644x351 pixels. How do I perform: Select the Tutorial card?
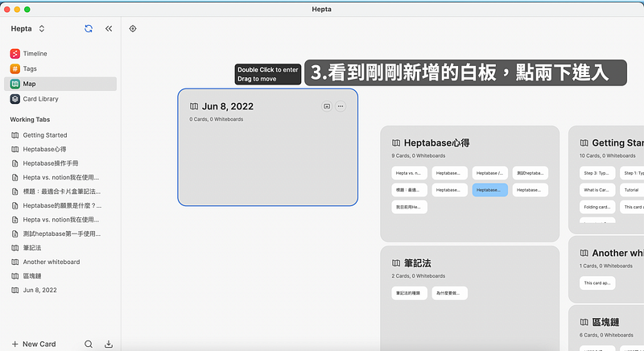[x=632, y=190]
